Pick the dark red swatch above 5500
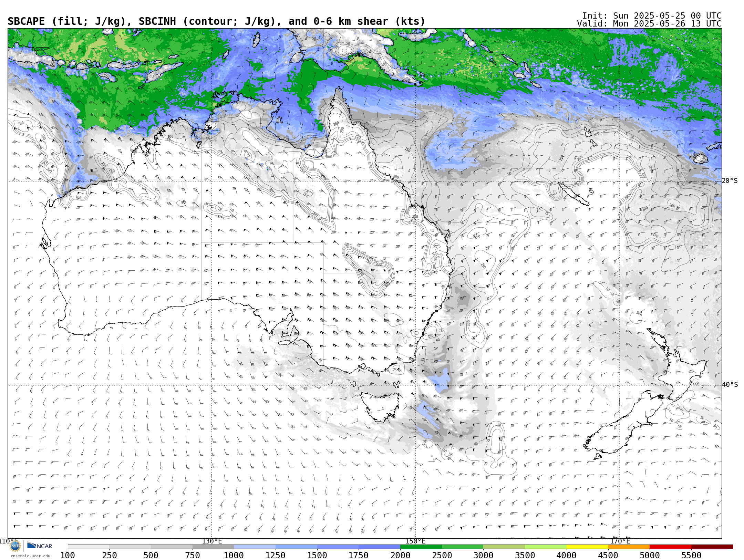Viewport: 744px width, 560px height. [x=712, y=547]
